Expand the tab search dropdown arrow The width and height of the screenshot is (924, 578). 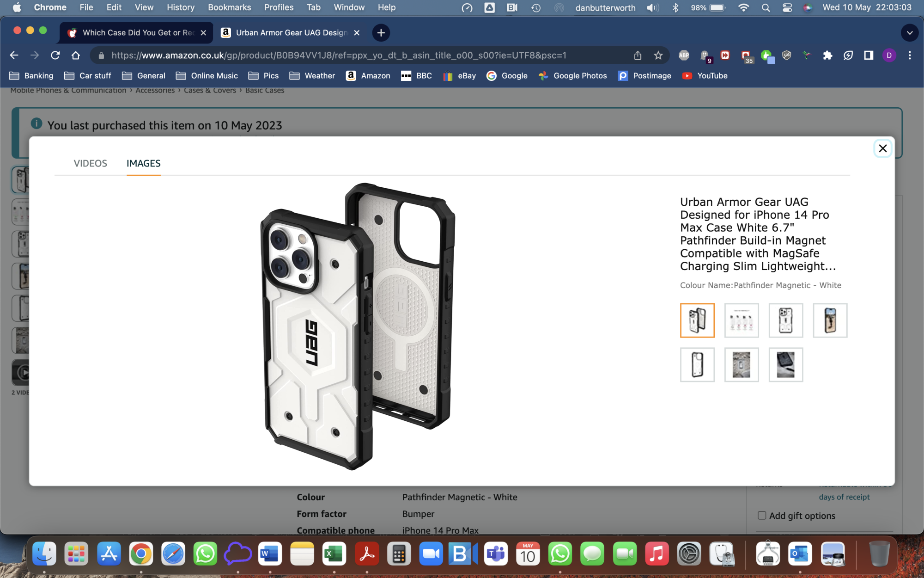(909, 33)
